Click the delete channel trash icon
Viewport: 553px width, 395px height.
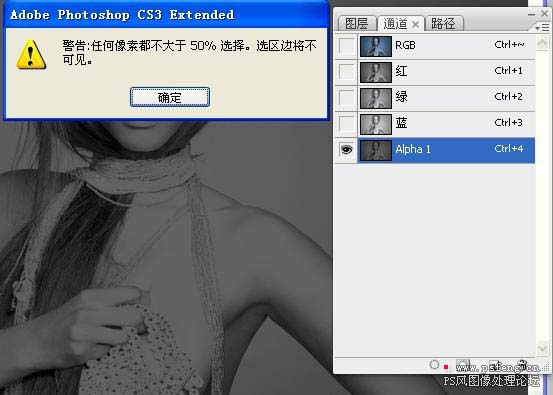pos(523,365)
